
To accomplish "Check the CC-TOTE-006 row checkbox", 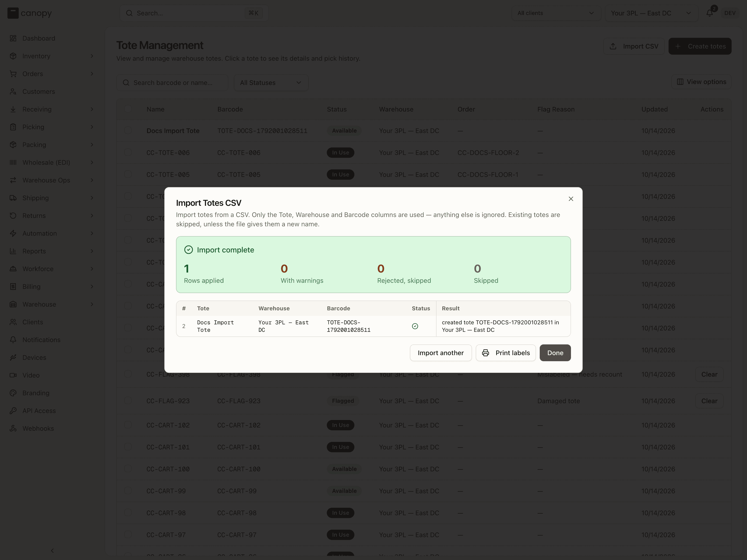I will (128, 152).
